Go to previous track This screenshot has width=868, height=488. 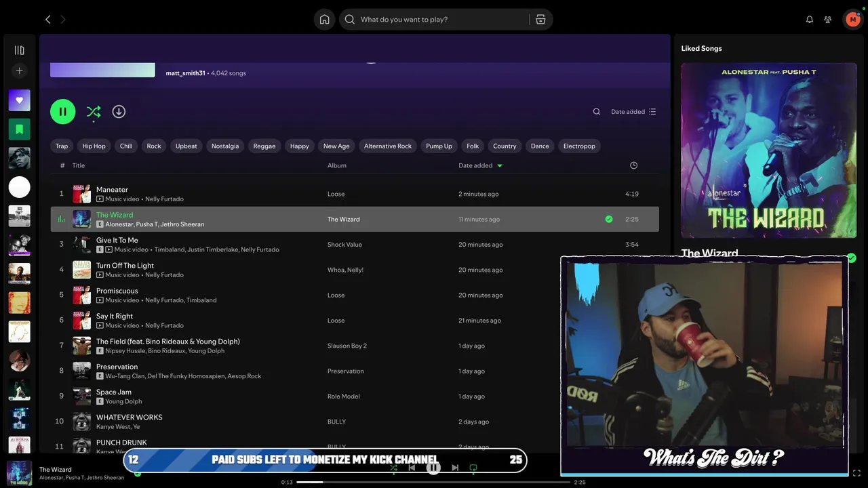coord(412,468)
